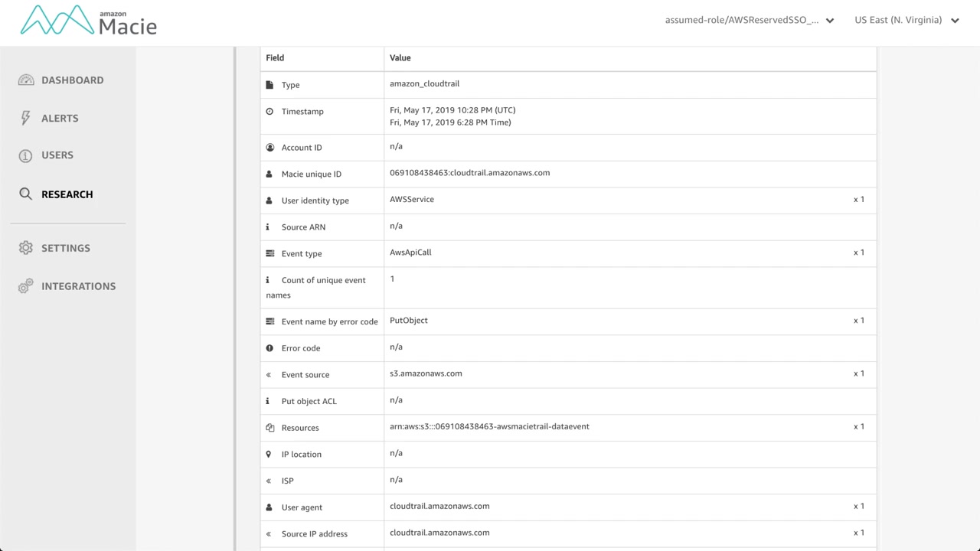Open the US East region dropdown

(x=955, y=21)
